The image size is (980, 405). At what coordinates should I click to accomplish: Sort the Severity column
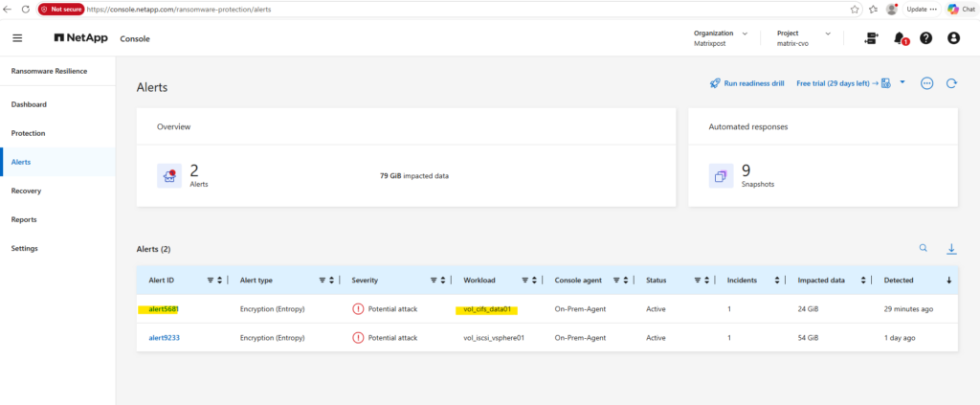(442, 281)
